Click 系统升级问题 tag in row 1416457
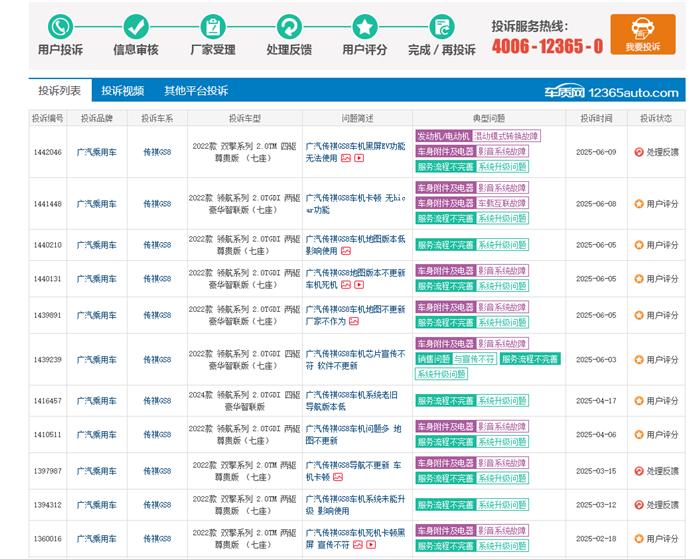Screen dimensions: 700x559 pos(502,401)
